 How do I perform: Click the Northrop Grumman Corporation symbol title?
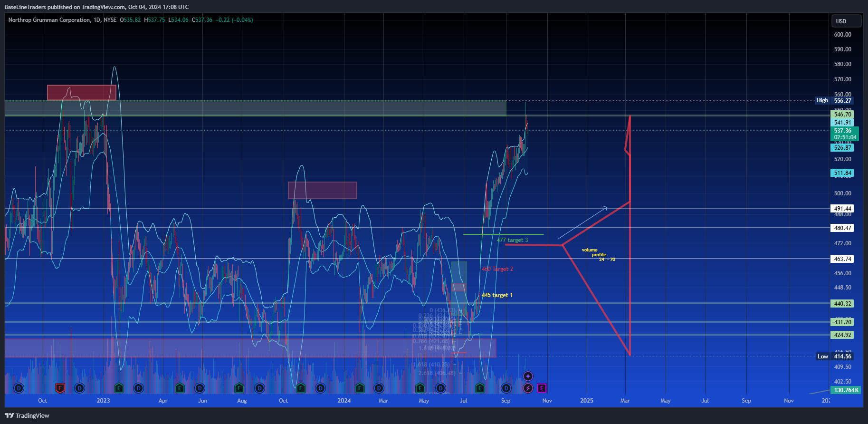(49, 20)
